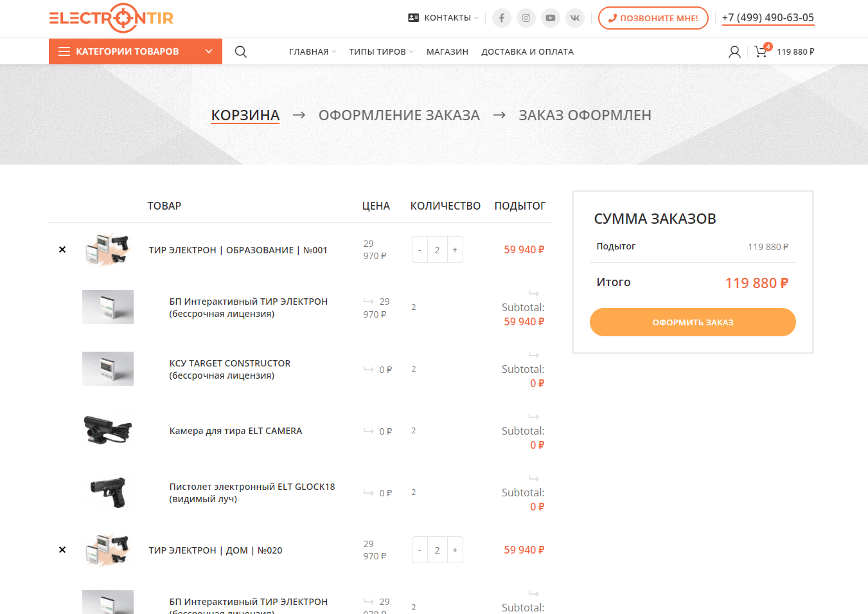Open ТИПЫ ТИРОВ menu item
Image resolution: width=868 pixels, height=614 pixels.
point(381,51)
